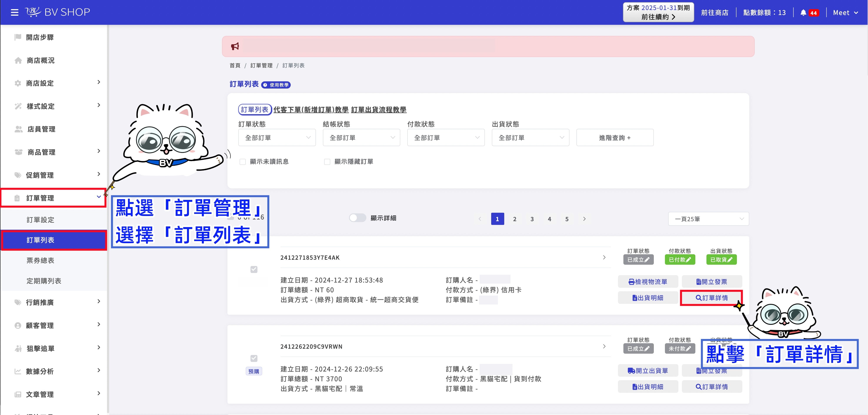868x415 pixels.
Task: Open the hamburger menu icon
Action: [15, 12]
